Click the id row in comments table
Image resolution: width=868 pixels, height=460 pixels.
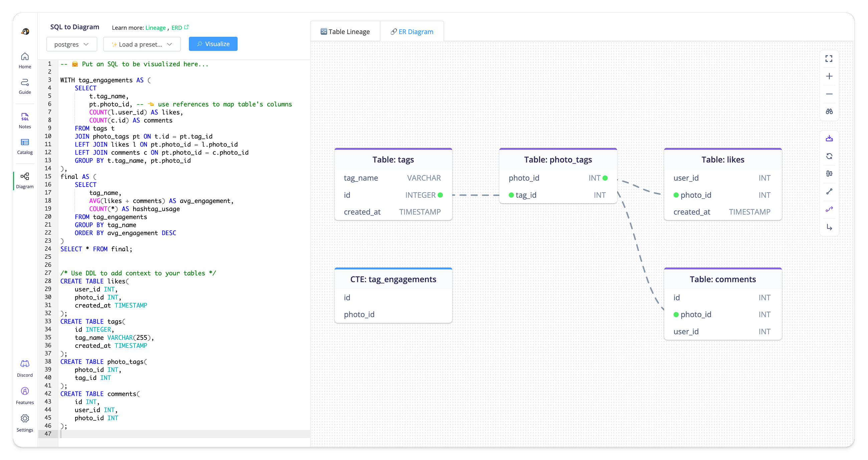[722, 297]
